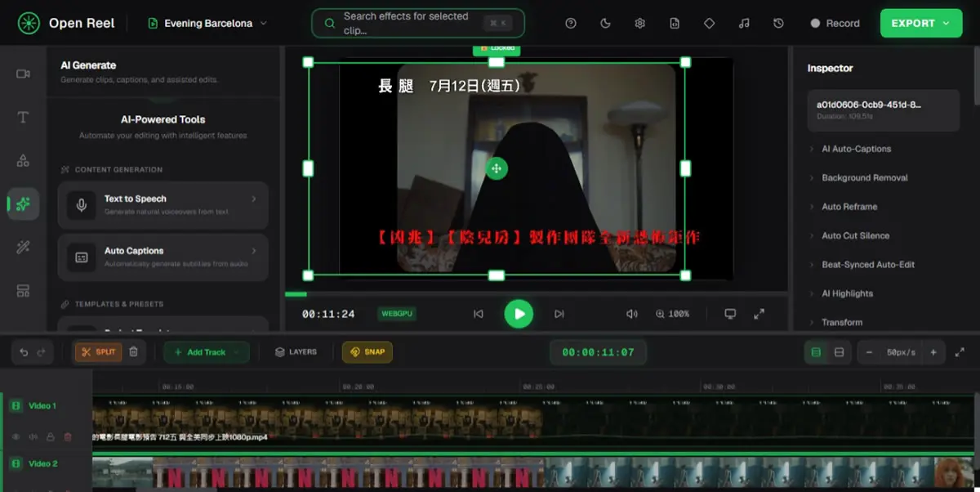
Task: Click the move handle in preview center
Action: (496, 168)
